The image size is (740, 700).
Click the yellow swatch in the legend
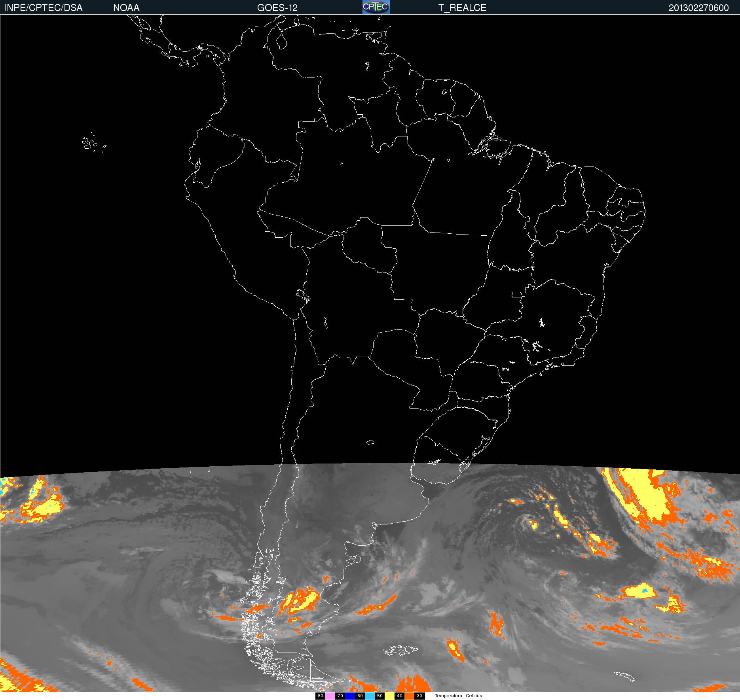pyautogui.click(x=389, y=696)
